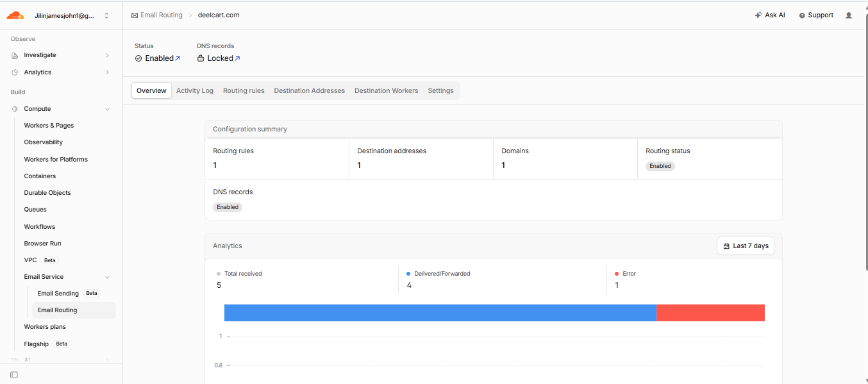Expand the Analytics menu chevron
The height and width of the screenshot is (384, 868).
pos(107,72)
